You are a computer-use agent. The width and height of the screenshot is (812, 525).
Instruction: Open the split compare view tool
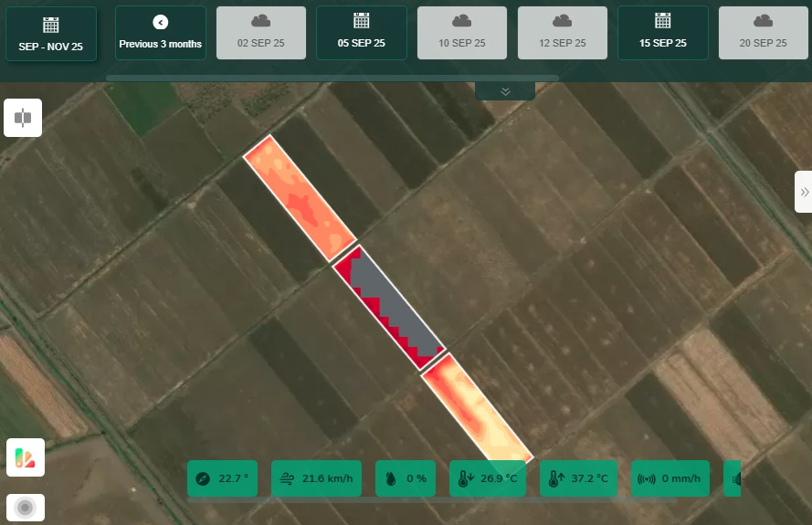coord(23,118)
